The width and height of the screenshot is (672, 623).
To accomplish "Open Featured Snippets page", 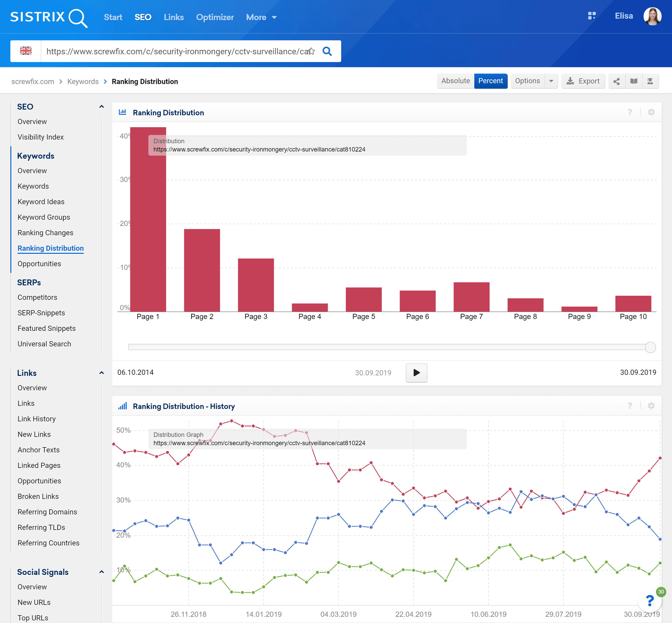I will 47,328.
